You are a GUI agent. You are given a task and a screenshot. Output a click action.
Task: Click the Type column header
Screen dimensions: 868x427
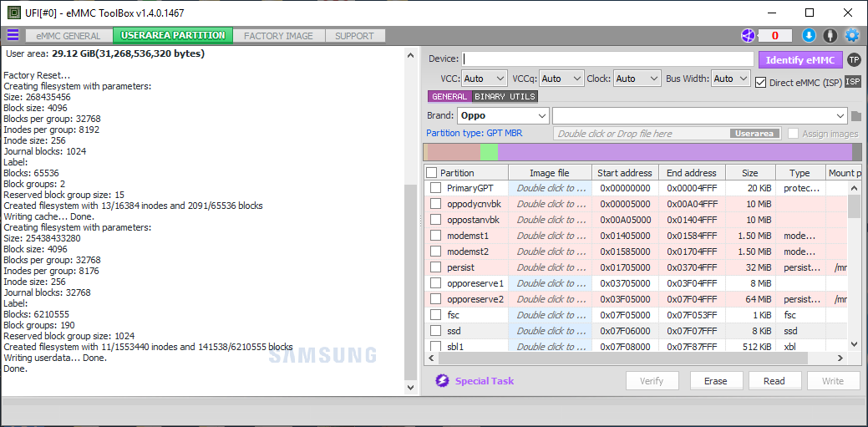click(799, 173)
